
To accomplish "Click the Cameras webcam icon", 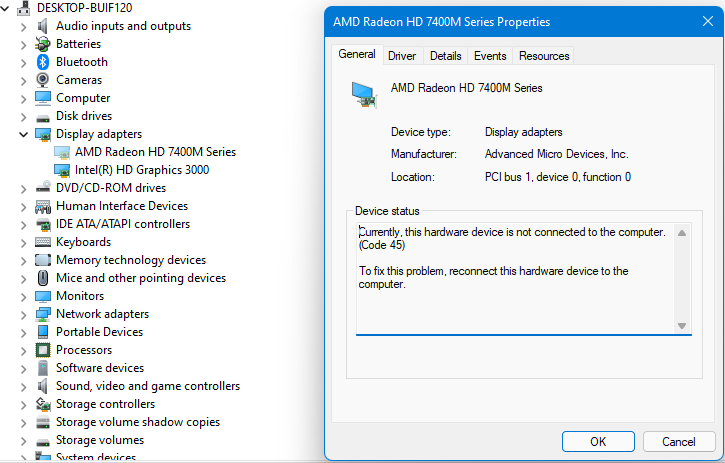I will click(x=43, y=80).
